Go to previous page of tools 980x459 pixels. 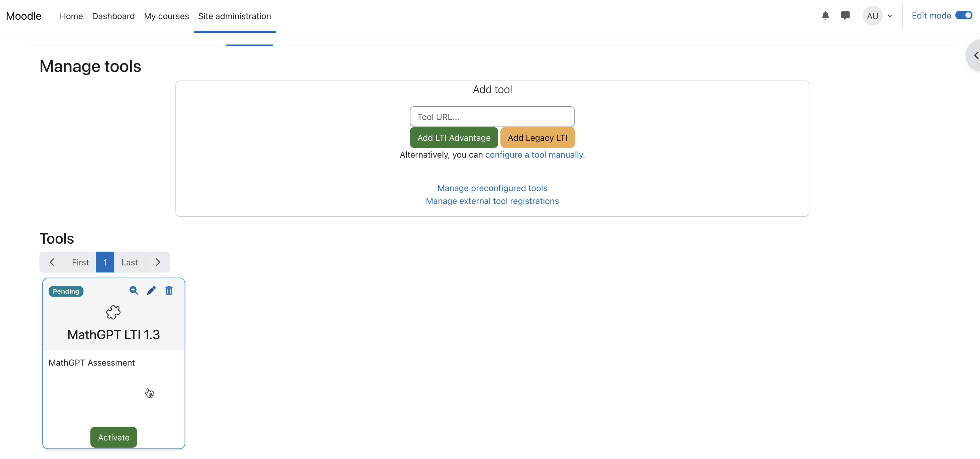click(52, 262)
